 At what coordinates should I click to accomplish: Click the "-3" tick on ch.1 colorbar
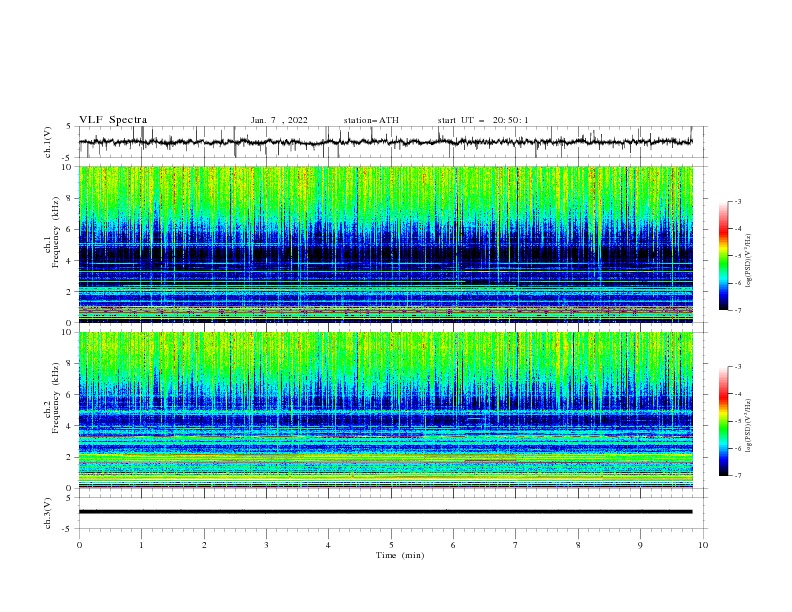click(x=737, y=201)
